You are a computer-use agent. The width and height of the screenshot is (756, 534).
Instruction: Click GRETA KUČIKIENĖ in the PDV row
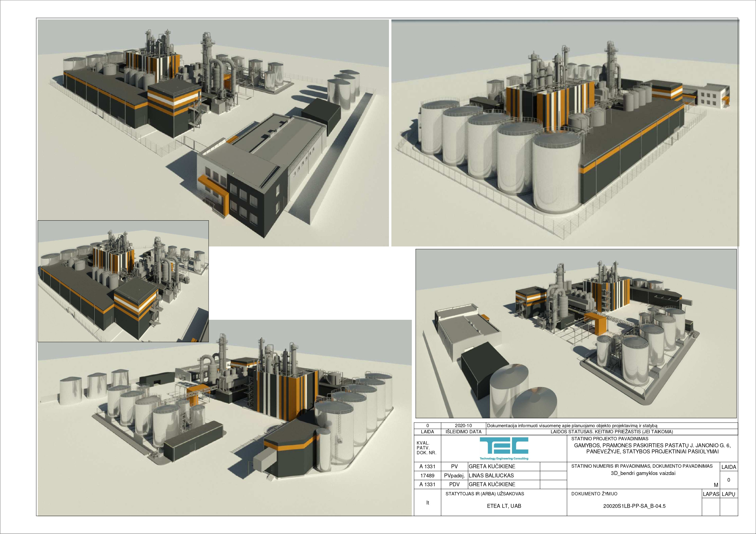point(492,484)
